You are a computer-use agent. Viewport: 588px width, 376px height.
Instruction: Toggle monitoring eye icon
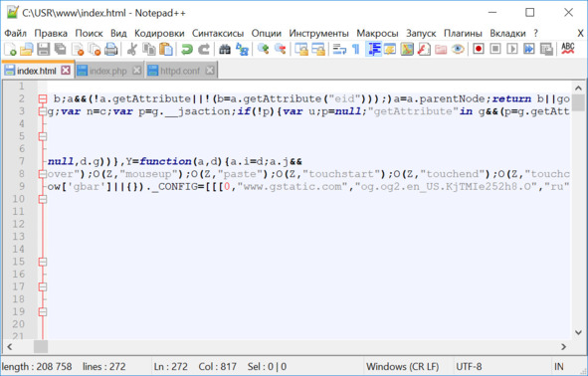pyautogui.click(x=458, y=49)
